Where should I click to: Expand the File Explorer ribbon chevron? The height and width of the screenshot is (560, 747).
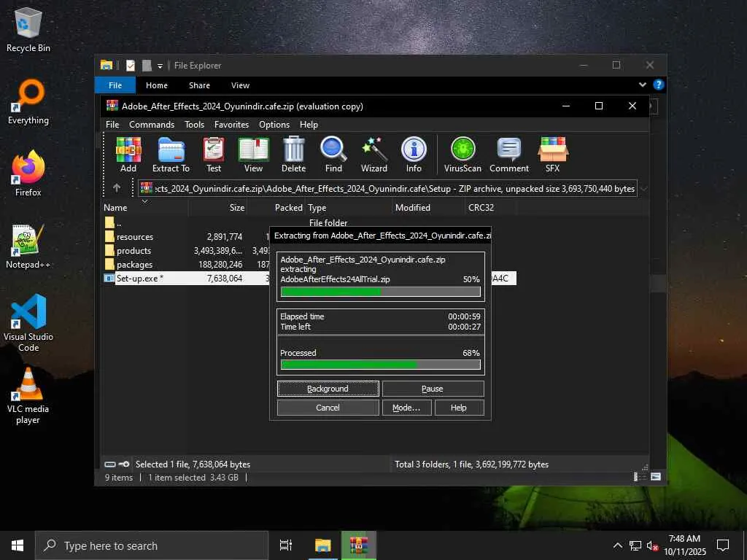642,85
